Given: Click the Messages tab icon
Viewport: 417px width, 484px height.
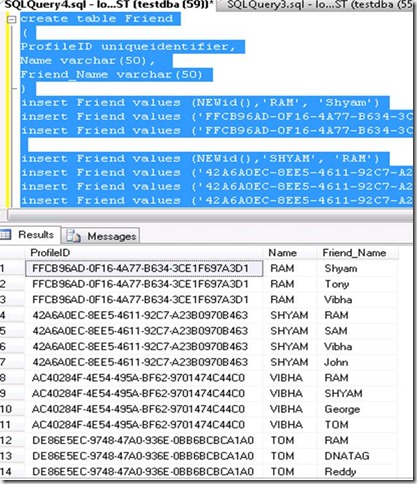Looking at the screenshot, I should 73,236.
